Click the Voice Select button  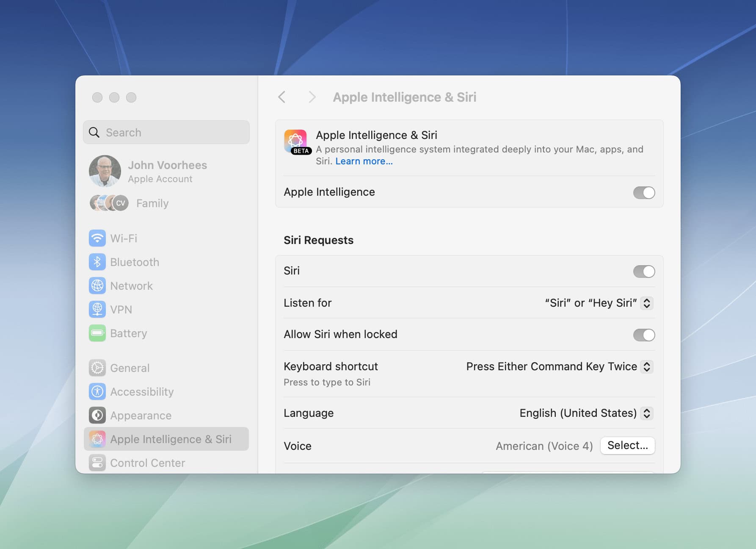[627, 445]
